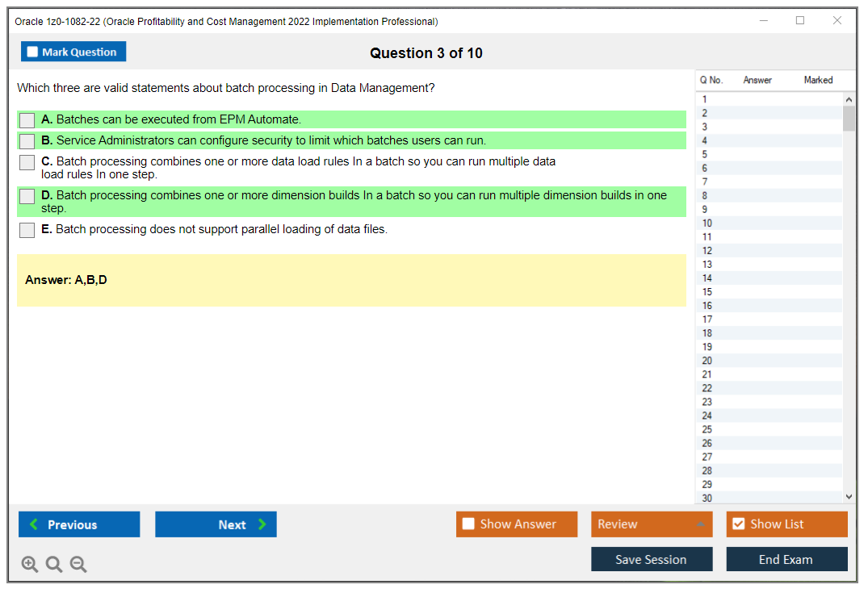Toggle the Mark Question checkbox
Screen dimensions: 868x593
click(32, 51)
